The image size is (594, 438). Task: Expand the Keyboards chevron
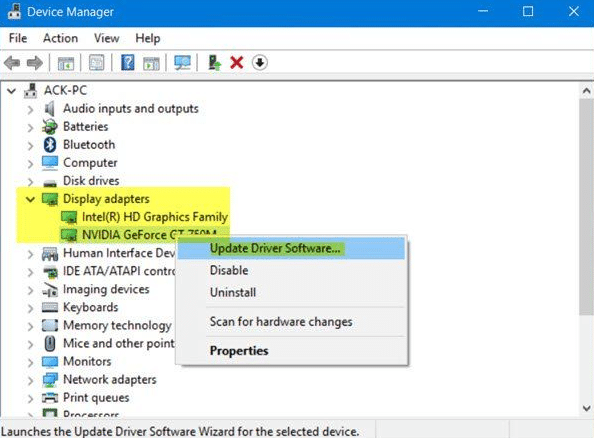click(x=31, y=308)
